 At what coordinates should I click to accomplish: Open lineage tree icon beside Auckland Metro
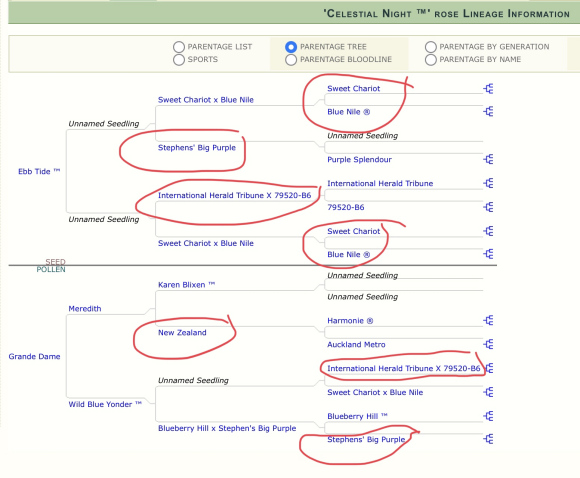coord(488,344)
